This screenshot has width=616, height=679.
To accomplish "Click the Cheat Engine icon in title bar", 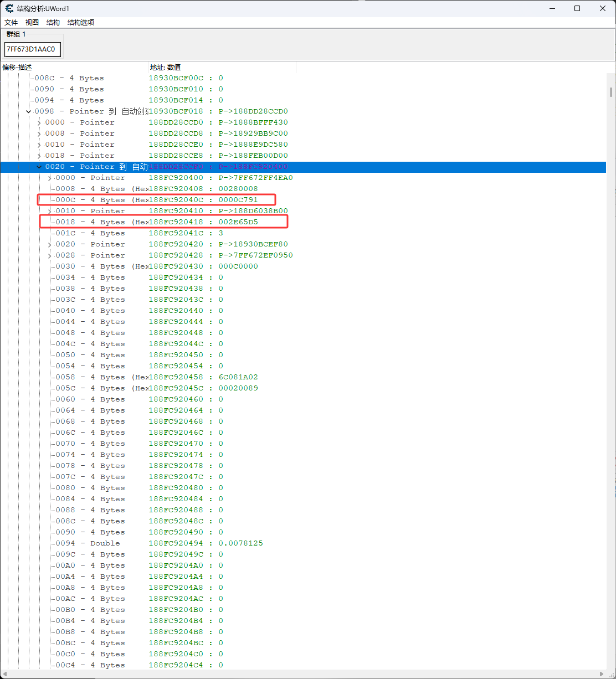I will click(9, 8).
